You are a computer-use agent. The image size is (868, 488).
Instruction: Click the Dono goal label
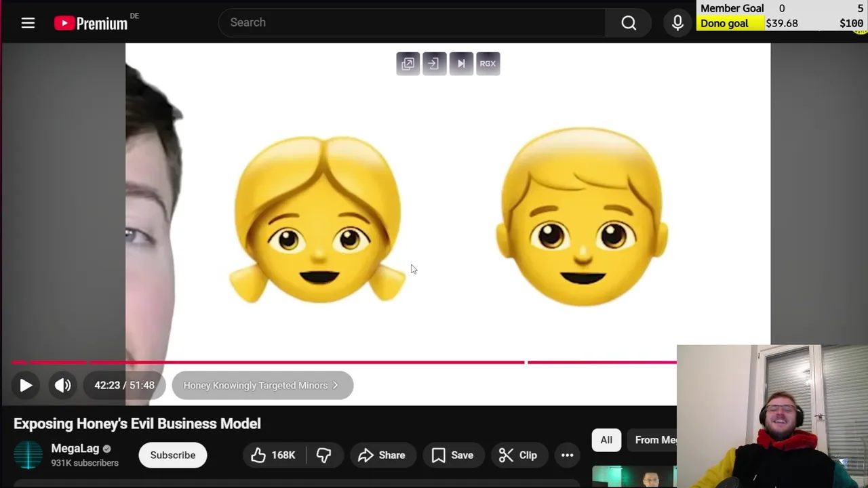724,23
